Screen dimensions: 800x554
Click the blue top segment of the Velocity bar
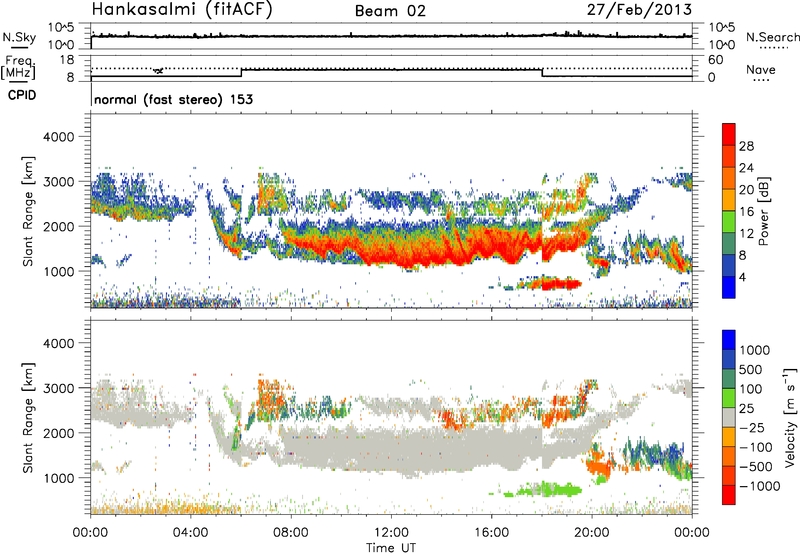729,340
